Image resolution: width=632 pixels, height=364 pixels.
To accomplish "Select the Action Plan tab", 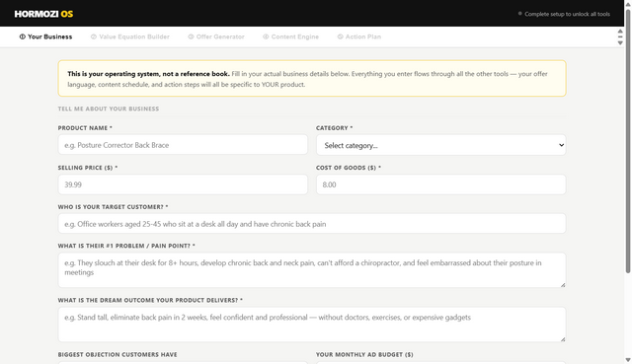I will [359, 36].
